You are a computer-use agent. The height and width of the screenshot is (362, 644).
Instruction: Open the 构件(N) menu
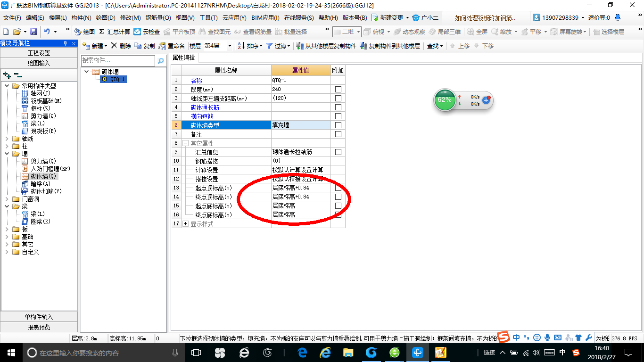click(x=82, y=18)
